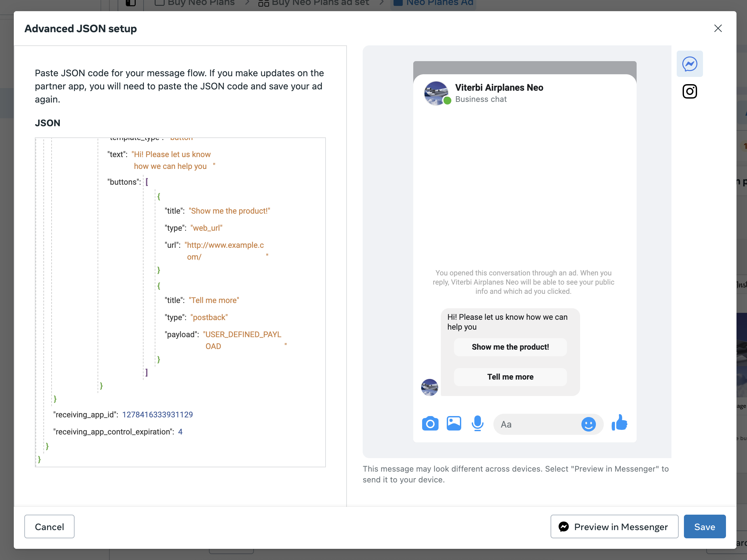
Task: Tap the photo gallery icon in chat preview
Action: pyautogui.click(x=454, y=424)
